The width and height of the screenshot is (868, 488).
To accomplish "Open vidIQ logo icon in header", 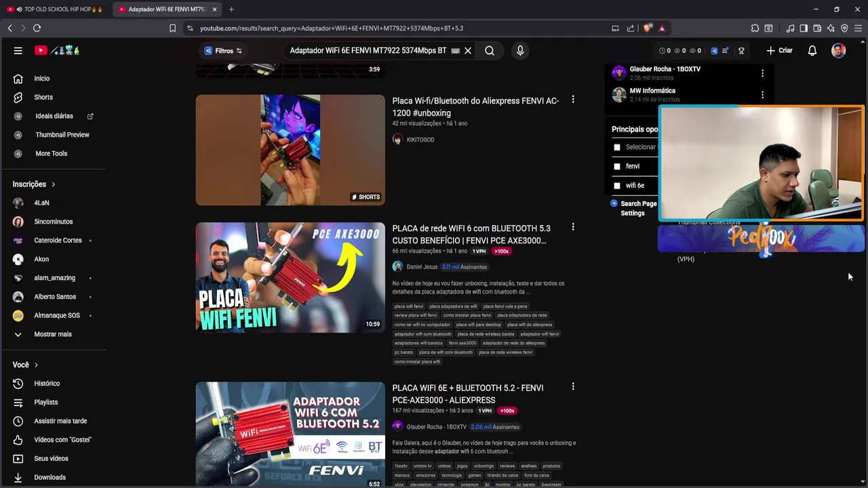I will (714, 51).
